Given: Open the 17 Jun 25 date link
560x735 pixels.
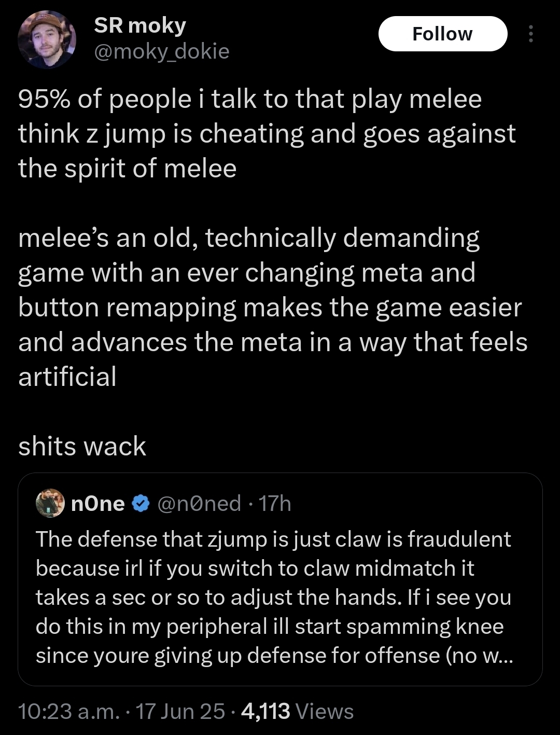Looking at the screenshot, I should click(x=180, y=712).
